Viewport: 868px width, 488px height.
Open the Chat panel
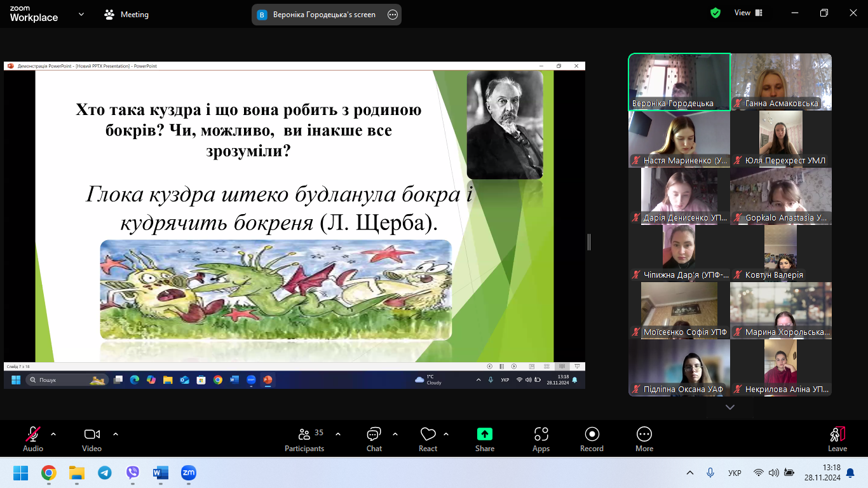pos(374,440)
